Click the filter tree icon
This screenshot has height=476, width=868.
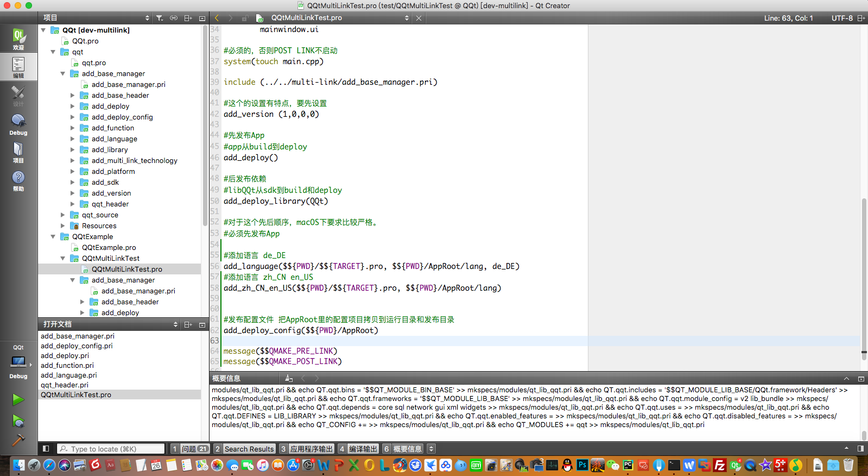click(x=160, y=18)
